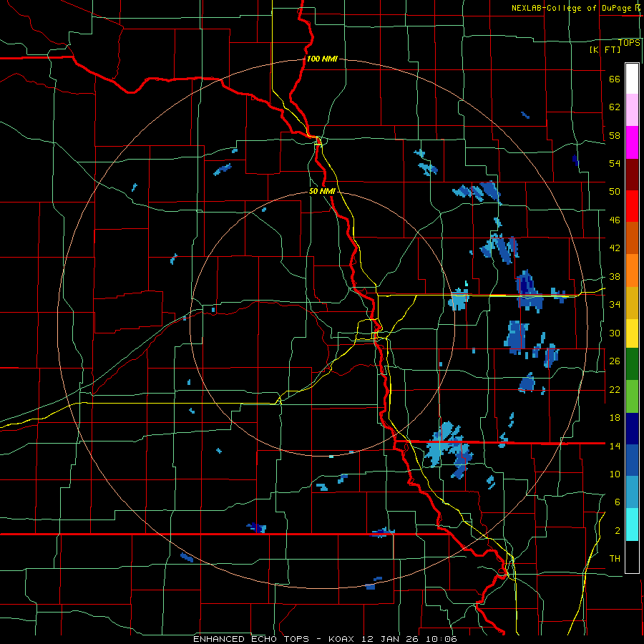
Task: Click the '10' legend value
Action: coord(615,474)
